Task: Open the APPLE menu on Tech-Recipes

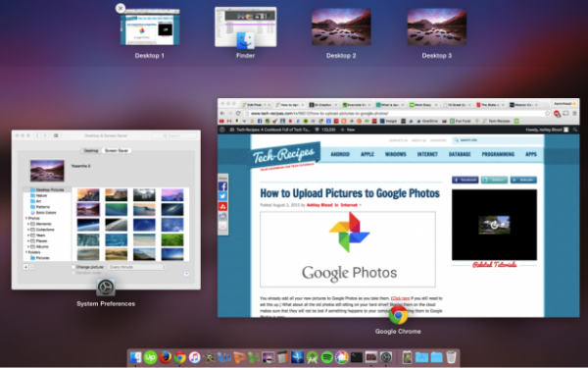Action: pos(367,154)
